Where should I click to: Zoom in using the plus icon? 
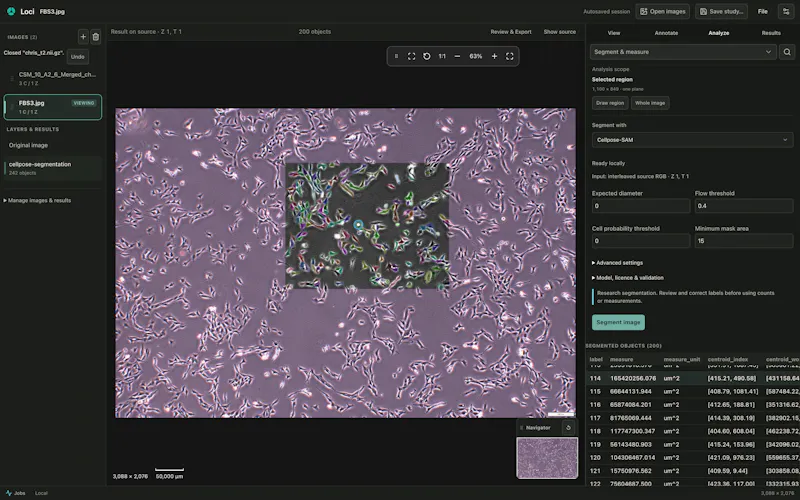[x=494, y=56]
